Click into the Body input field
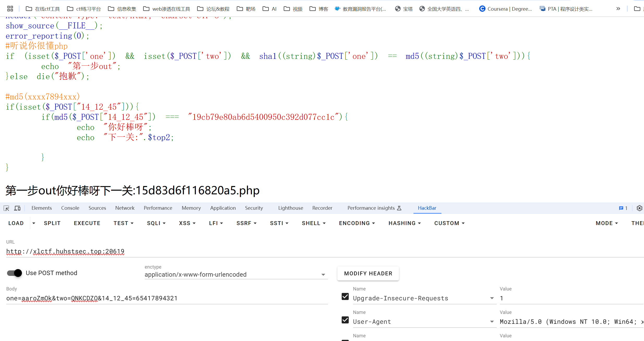This screenshot has width=644, height=341. pos(167,298)
